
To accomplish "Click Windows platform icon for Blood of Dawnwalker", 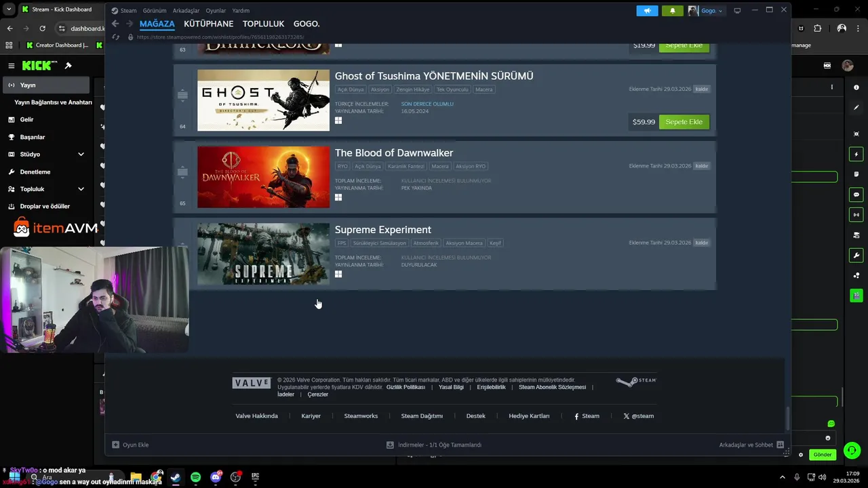I will click(338, 197).
